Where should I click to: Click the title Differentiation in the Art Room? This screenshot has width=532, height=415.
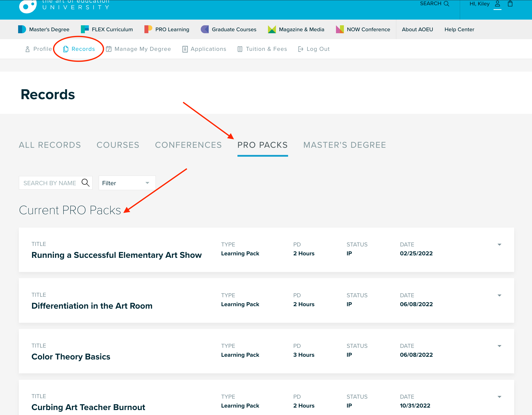click(x=92, y=306)
